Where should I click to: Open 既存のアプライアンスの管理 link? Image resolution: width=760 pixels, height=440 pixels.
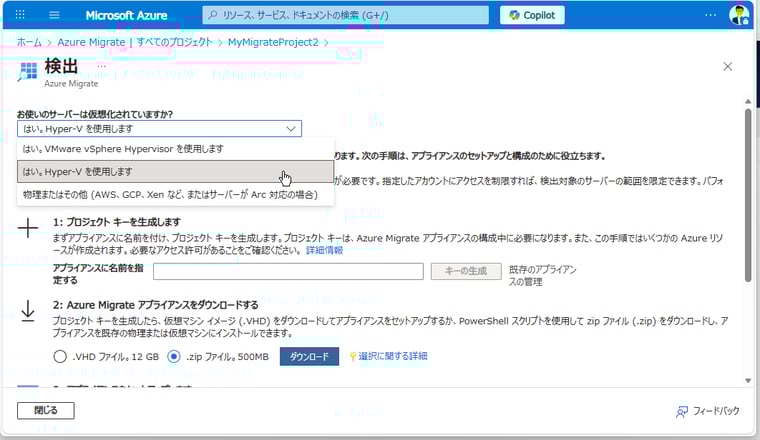tap(542, 275)
